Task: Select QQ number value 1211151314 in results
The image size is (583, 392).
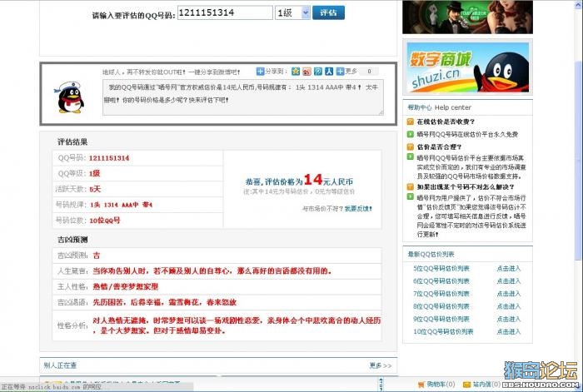Action: coord(109,158)
